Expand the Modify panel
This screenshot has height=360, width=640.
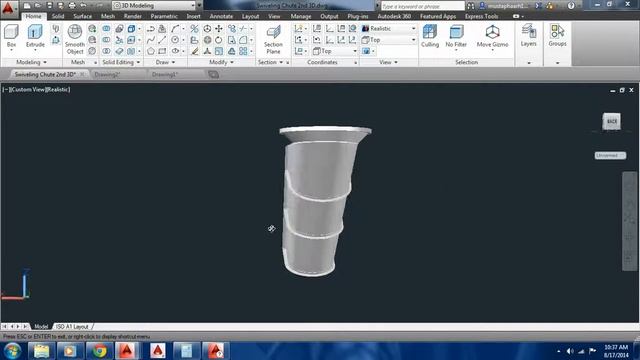tap(221, 62)
